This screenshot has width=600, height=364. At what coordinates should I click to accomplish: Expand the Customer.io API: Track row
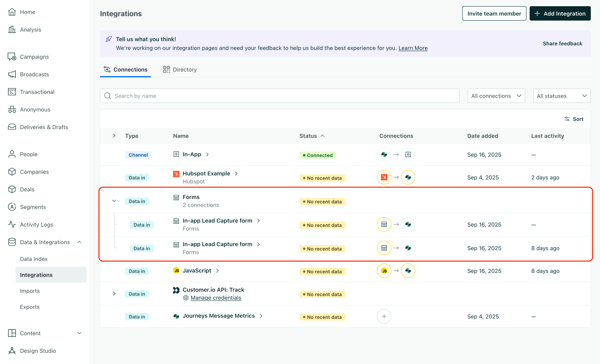pos(114,293)
